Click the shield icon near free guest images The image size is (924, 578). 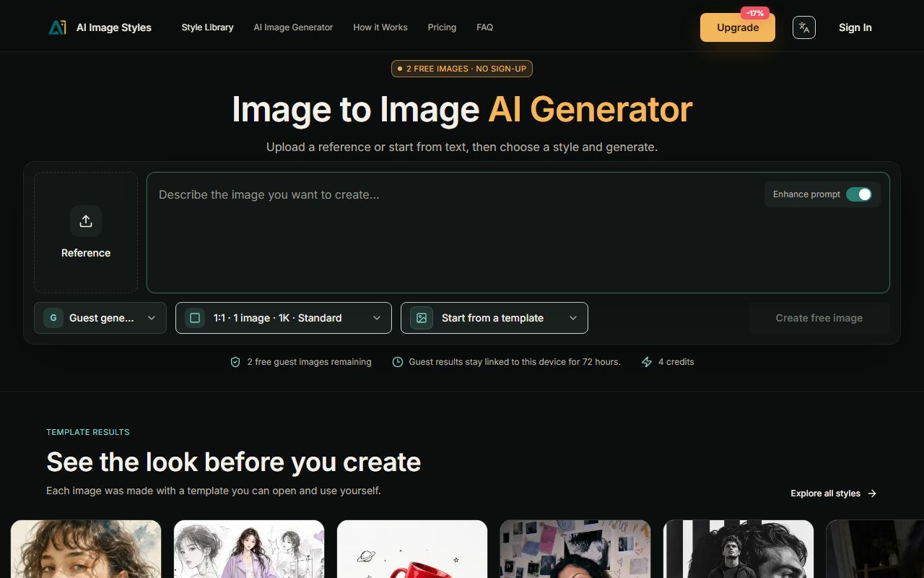tap(235, 362)
